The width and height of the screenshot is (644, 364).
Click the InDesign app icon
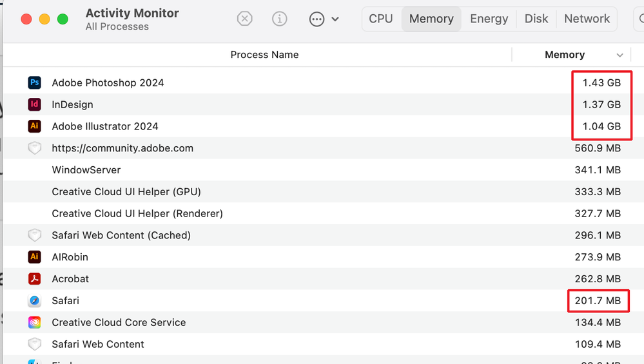tap(35, 104)
